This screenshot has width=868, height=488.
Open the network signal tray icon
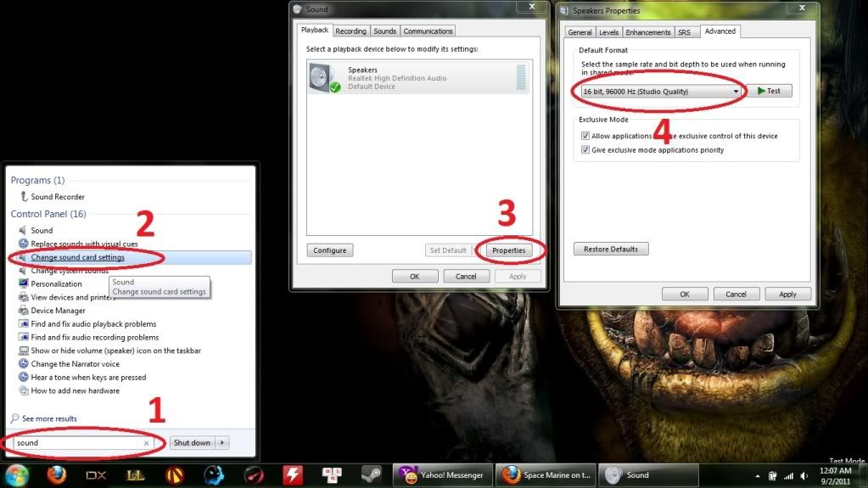(789, 476)
